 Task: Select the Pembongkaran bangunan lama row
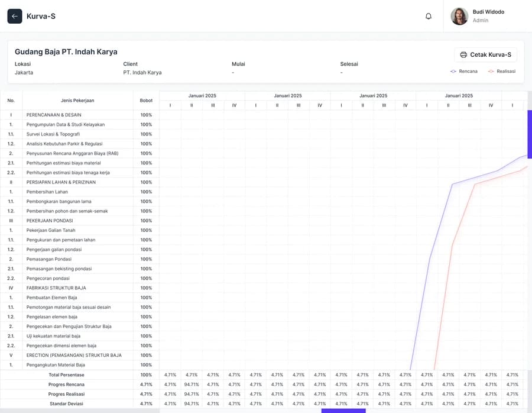point(80,201)
